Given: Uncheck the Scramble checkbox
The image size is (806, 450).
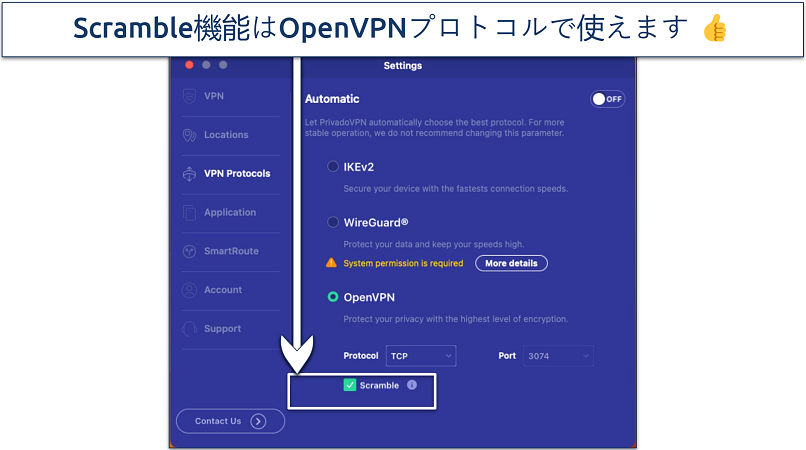Looking at the screenshot, I should coord(349,385).
